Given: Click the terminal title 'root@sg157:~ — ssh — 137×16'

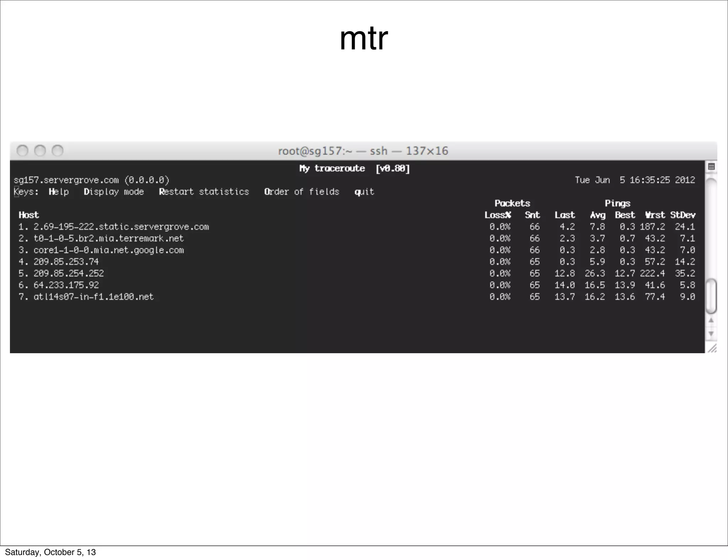Looking at the screenshot, I should point(363,151).
